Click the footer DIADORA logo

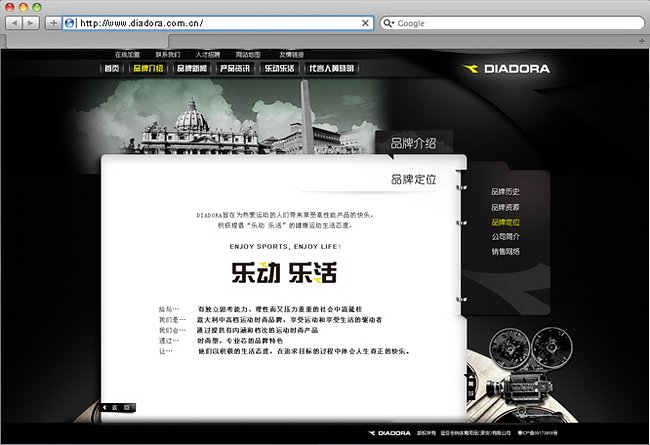tap(390, 433)
